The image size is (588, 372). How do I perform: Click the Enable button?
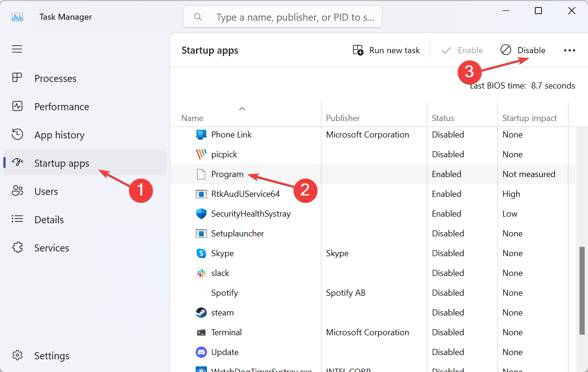pos(462,50)
